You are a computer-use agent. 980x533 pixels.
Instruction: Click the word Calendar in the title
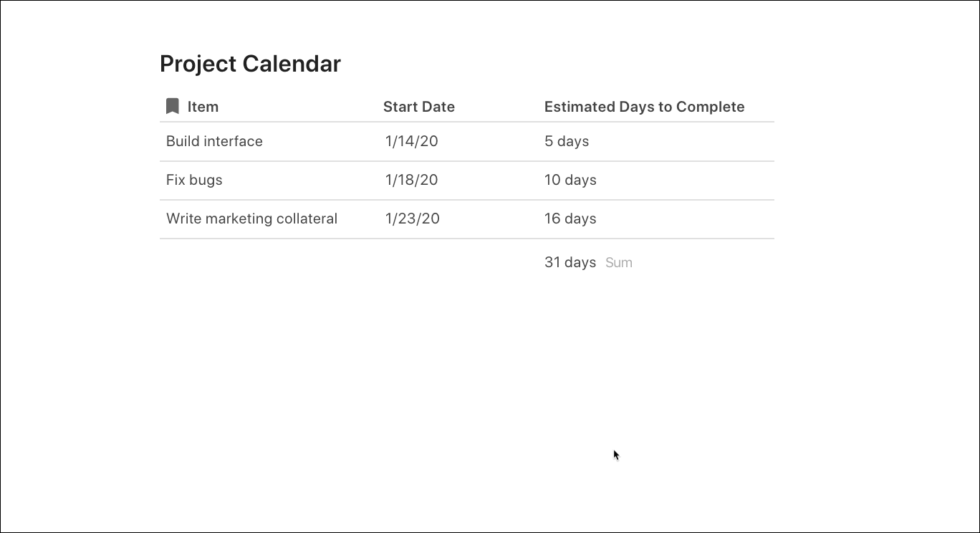pos(291,64)
